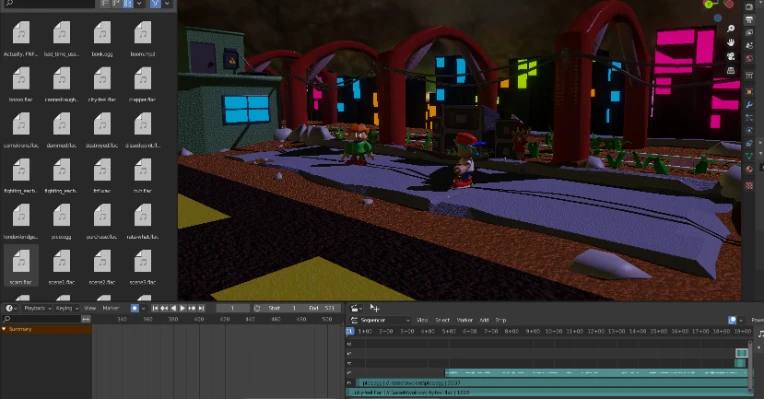Screen dimensions: 764x399
Task: Open the Modifiers wrench properties tab
Action: pos(749,105)
